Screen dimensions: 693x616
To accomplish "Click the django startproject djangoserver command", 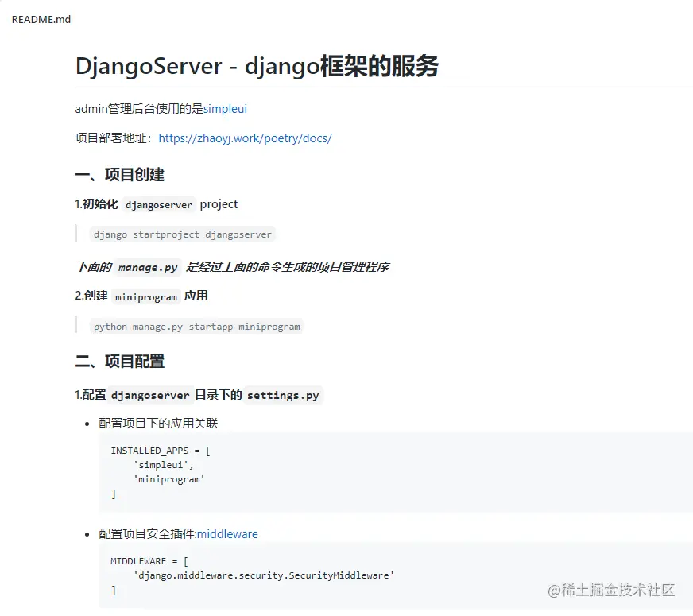I will [x=183, y=234].
